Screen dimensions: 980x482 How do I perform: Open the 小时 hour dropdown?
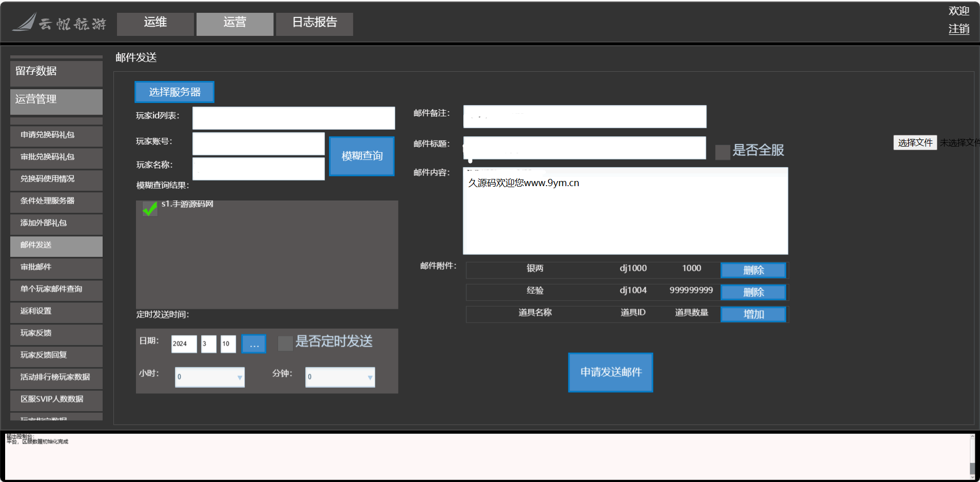click(x=210, y=377)
